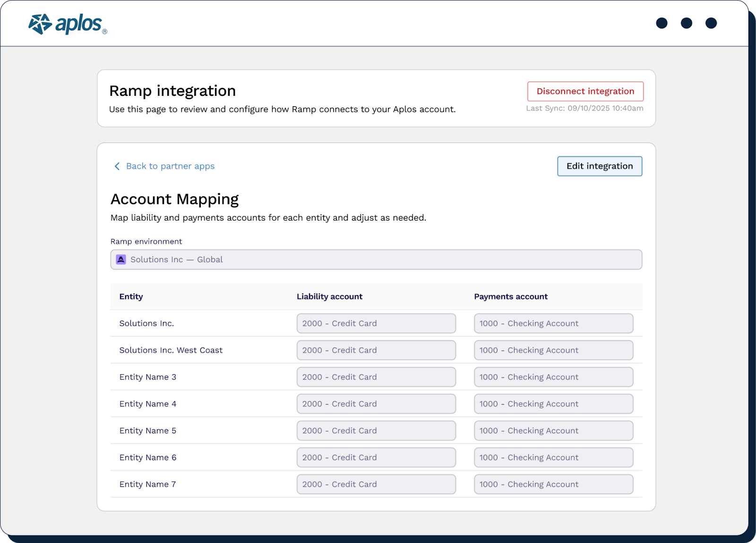This screenshot has height=543, width=756.
Task: Open payments account for Entity Name 3
Action: click(553, 377)
